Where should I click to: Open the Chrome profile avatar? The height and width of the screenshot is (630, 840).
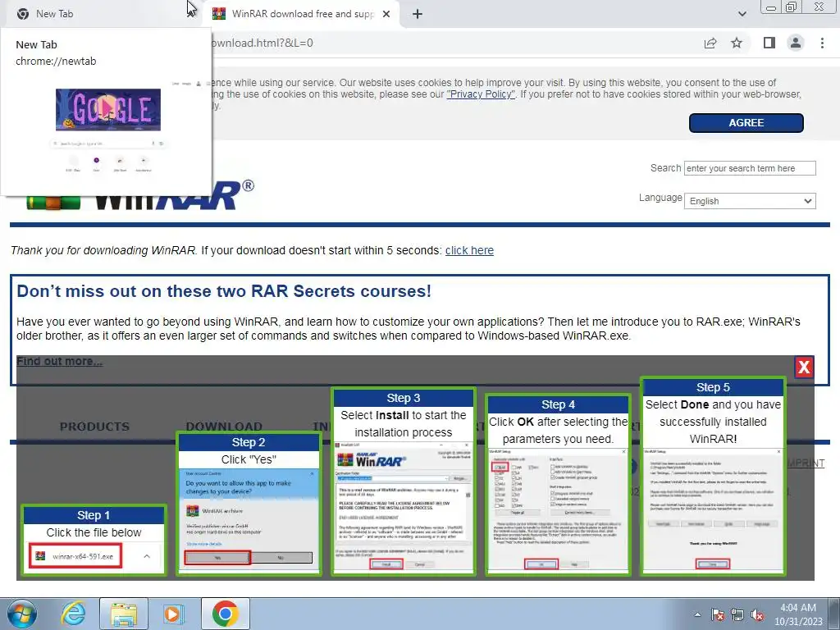(796, 43)
